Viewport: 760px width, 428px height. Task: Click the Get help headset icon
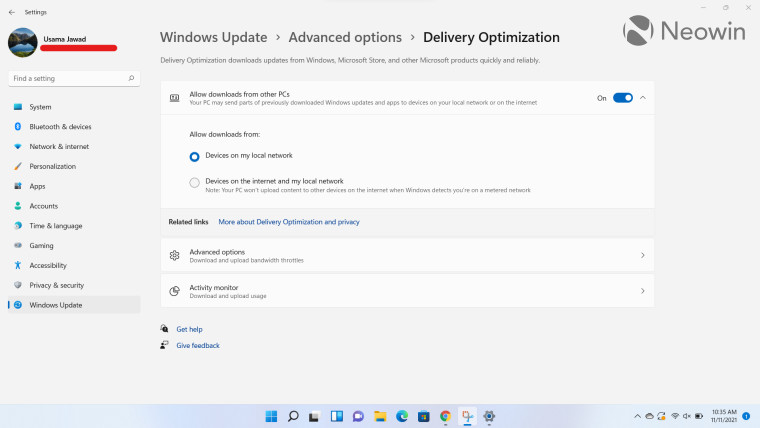165,329
